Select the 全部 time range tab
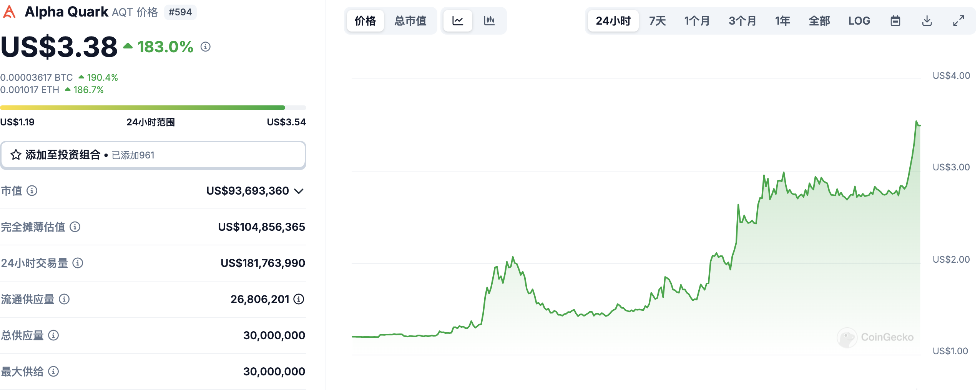 [819, 21]
